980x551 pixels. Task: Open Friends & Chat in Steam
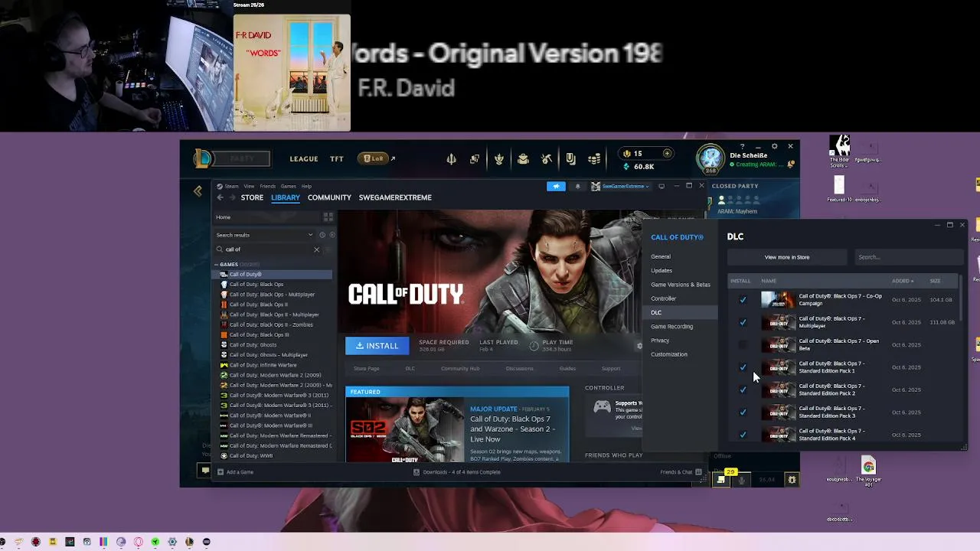click(681, 472)
